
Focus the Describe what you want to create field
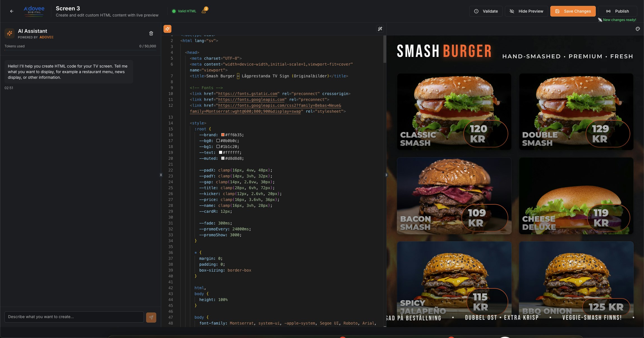[x=73, y=317]
